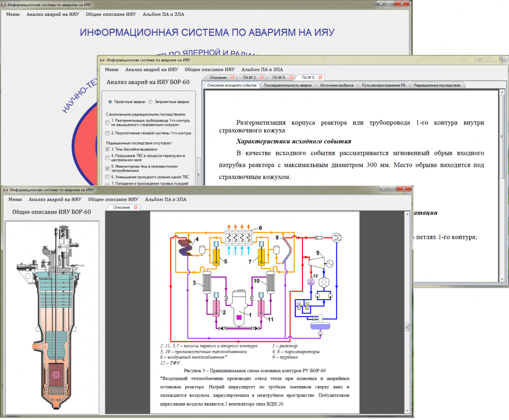Viewport: 509px width, 420px height.
Task: Switch to Последовательность аварии tab
Action: [288, 85]
